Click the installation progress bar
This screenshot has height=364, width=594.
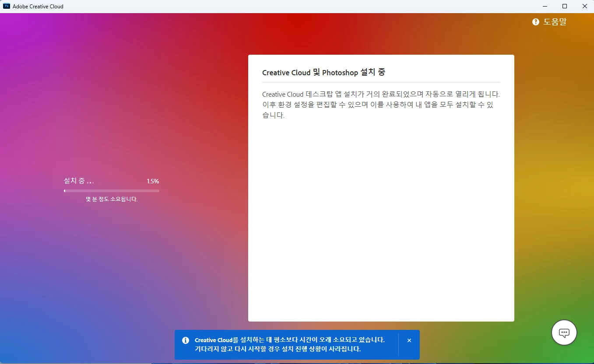coord(112,191)
